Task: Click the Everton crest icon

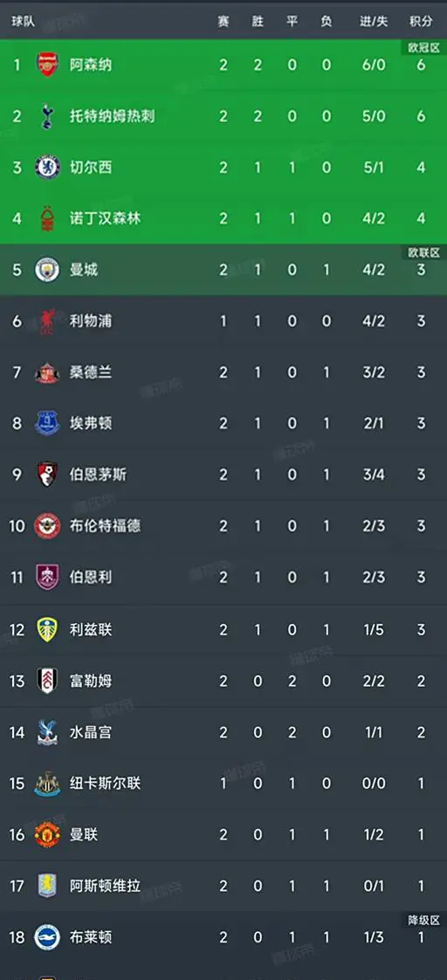Action: click(47, 423)
